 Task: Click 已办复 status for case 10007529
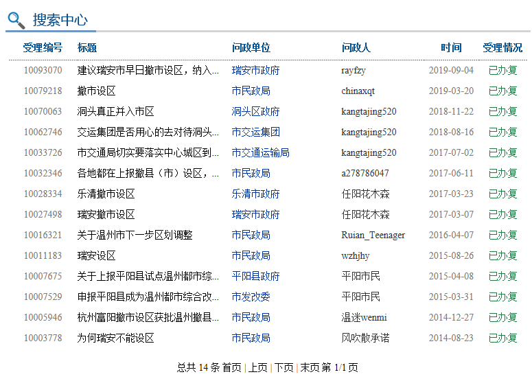click(x=502, y=297)
